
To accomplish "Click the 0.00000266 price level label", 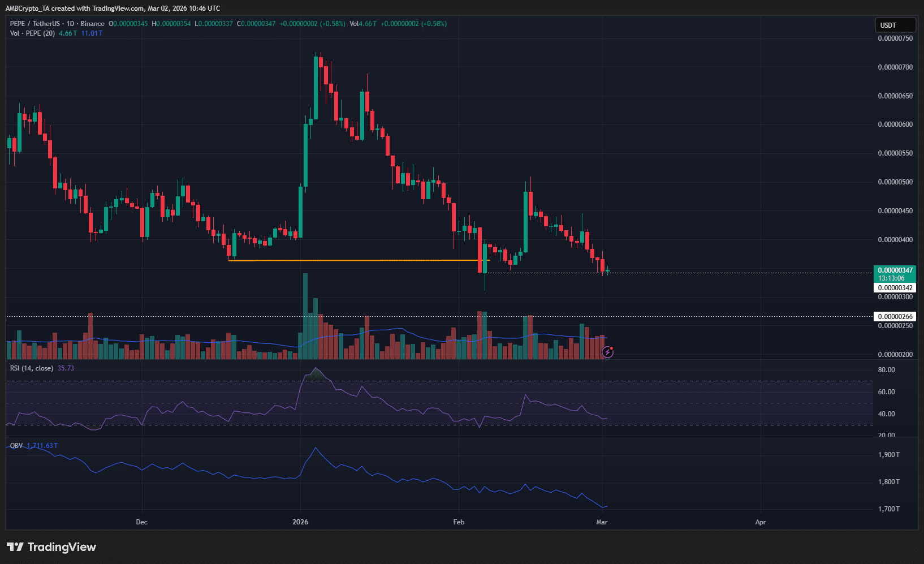I will (x=895, y=317).
